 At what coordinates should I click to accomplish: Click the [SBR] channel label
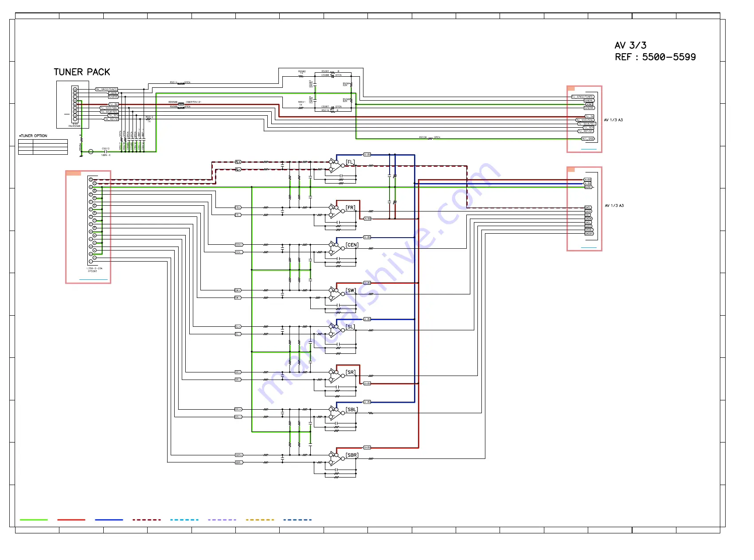[x=352, y=455]
